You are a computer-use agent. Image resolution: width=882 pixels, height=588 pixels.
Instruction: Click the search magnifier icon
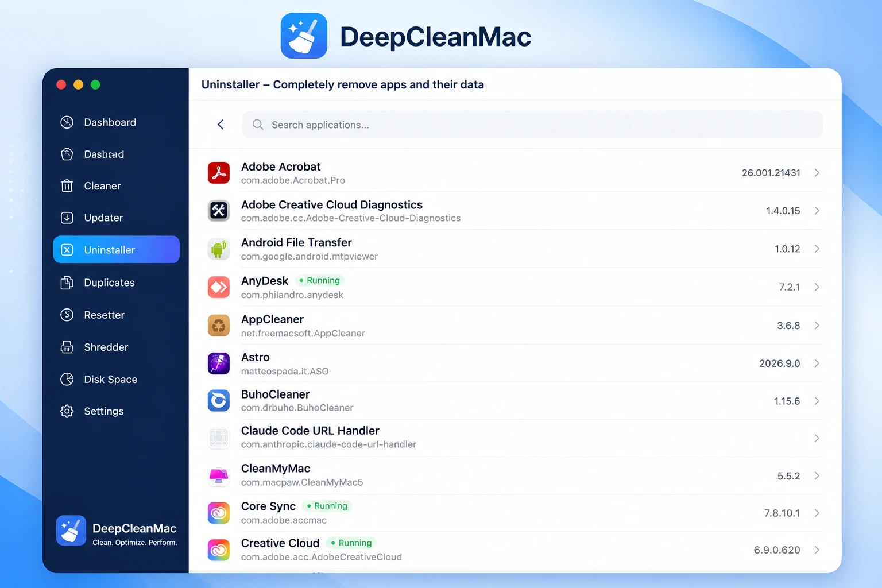(x=258, y=125)
